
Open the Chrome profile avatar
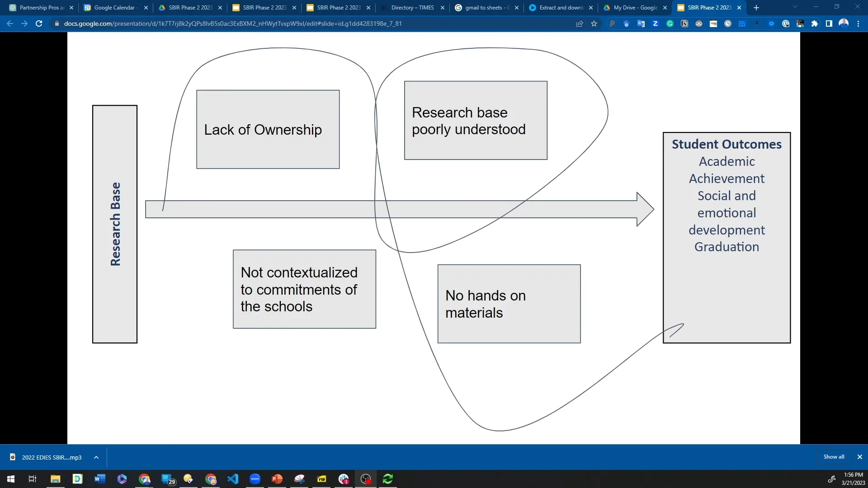click(x=844, y=23)
